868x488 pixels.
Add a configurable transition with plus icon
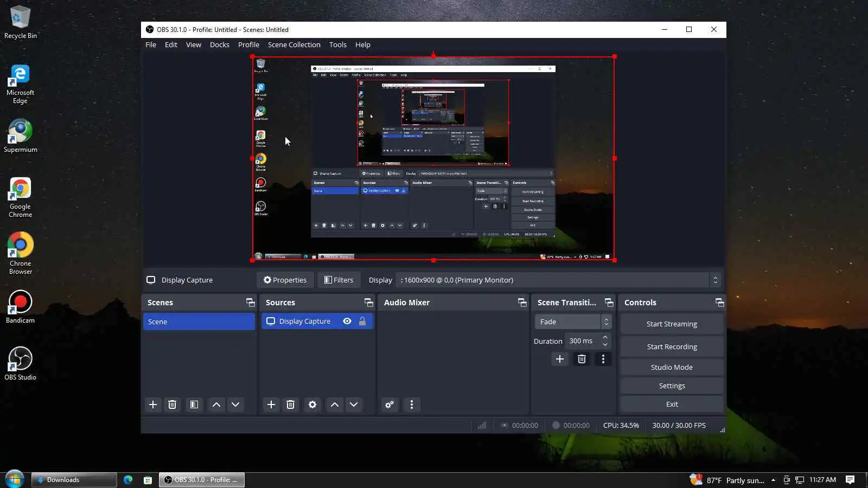(x=560, y=359)
